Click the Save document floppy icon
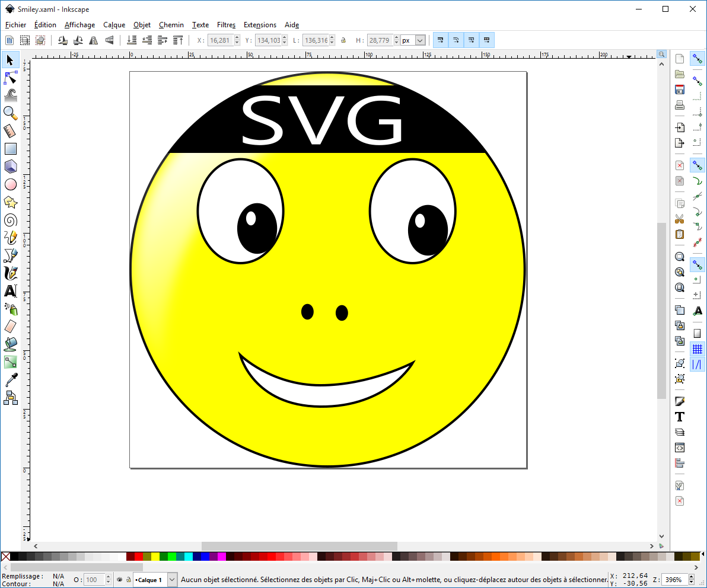The width and height of the screenshot is (707, 588). point(680,90)
